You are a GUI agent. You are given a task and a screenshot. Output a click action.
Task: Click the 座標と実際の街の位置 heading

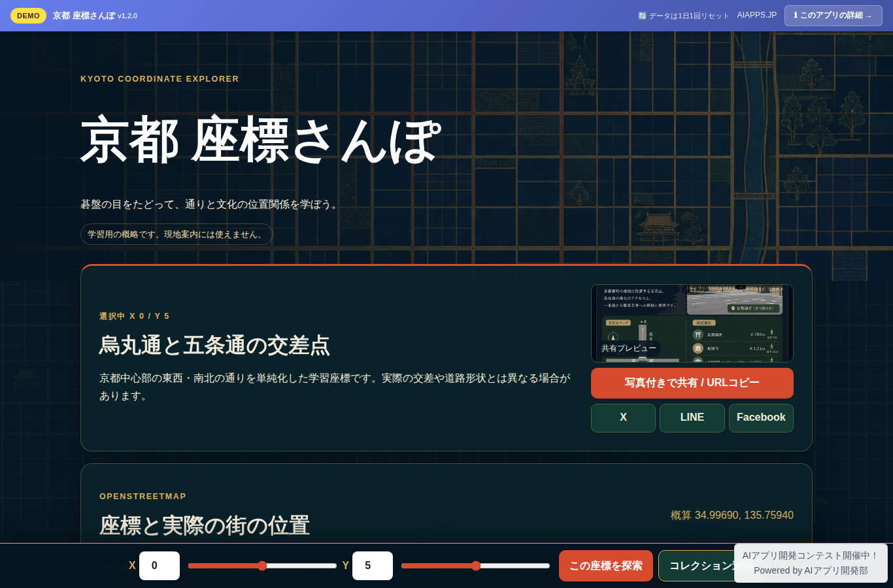(x=205, y=525)
